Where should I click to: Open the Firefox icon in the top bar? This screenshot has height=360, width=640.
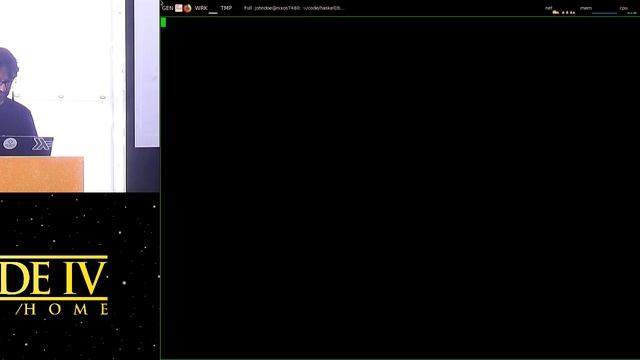[x=187, y=8]
